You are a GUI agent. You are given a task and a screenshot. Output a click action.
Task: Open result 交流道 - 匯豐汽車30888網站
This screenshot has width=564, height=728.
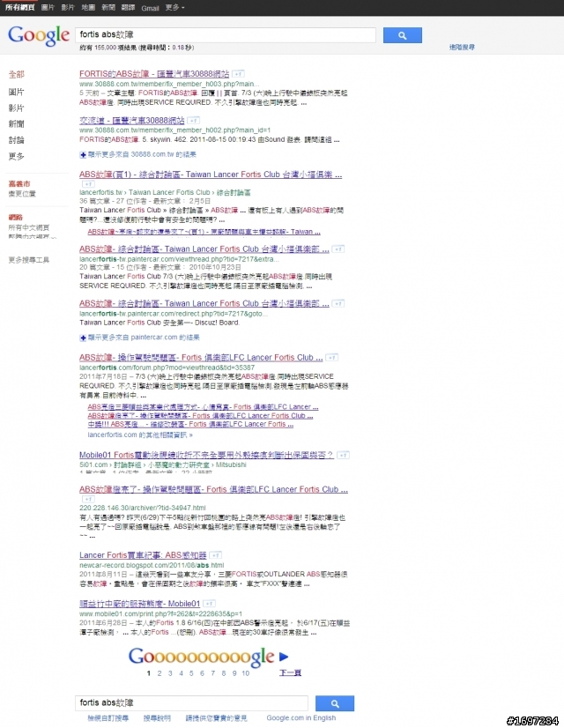point(132,121)
